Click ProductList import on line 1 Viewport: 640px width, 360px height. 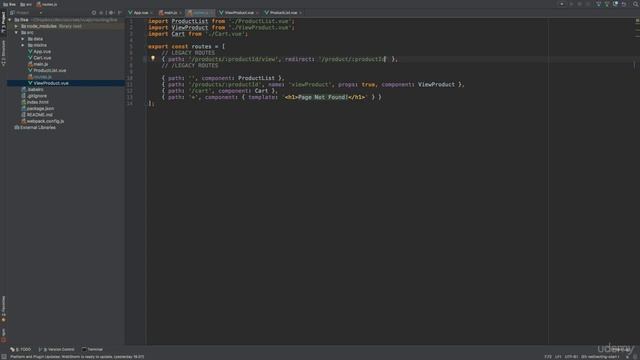pyautogui.click(x=190, y=21)
